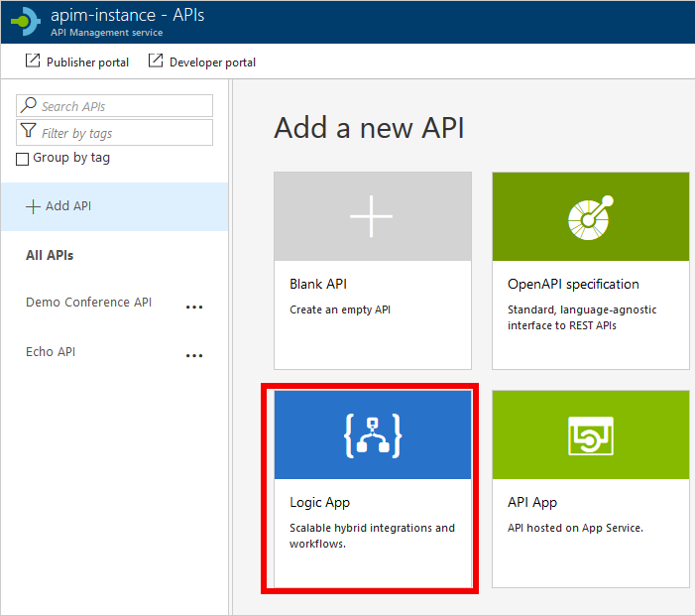
Task: Select the Blank API card title
Action: 318,284
